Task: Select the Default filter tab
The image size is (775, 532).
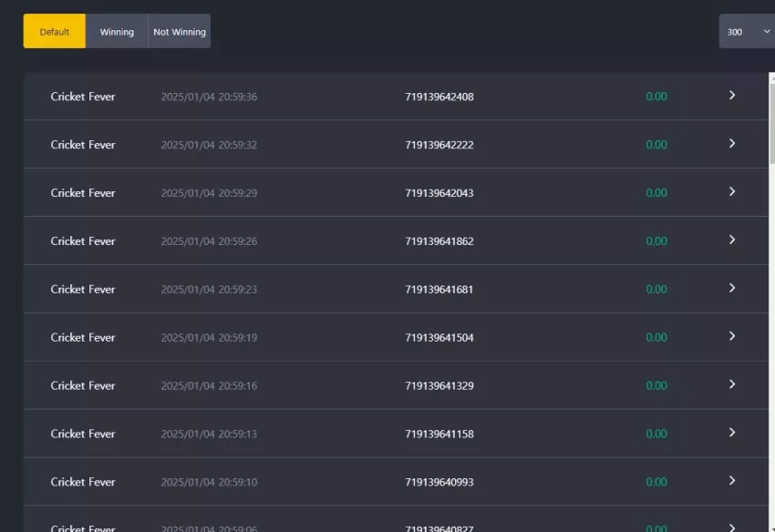Action: click(x=55, y=31)
